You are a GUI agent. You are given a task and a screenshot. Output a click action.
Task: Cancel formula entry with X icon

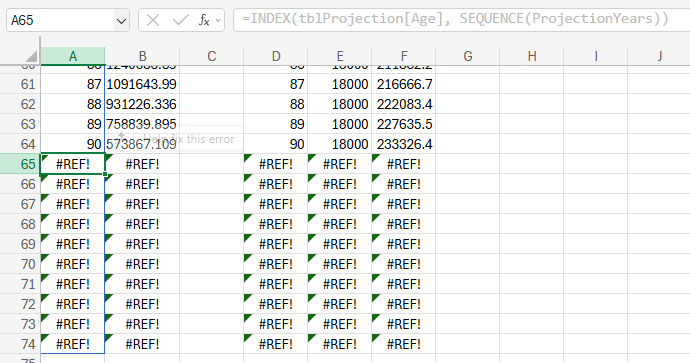(x=153, y=20)
